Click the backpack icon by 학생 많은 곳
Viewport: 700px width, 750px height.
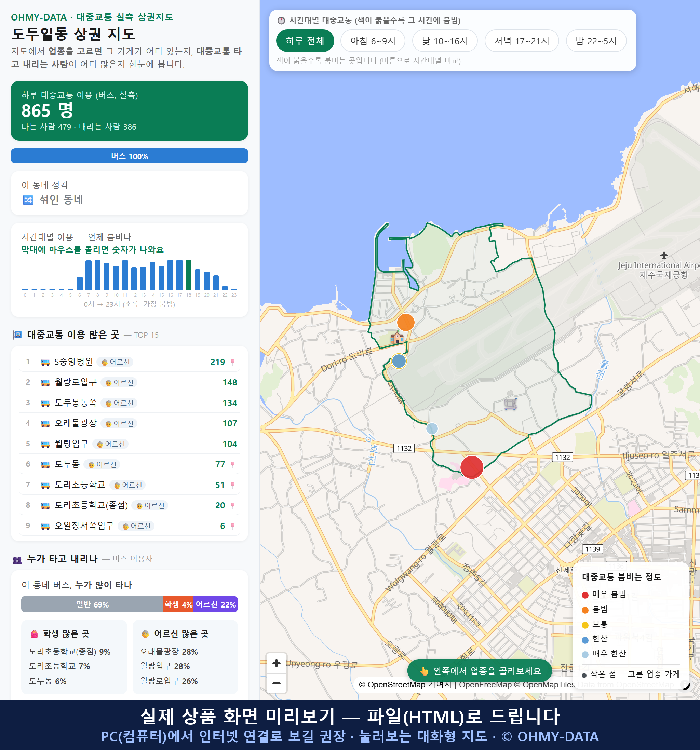pos(34,634)
